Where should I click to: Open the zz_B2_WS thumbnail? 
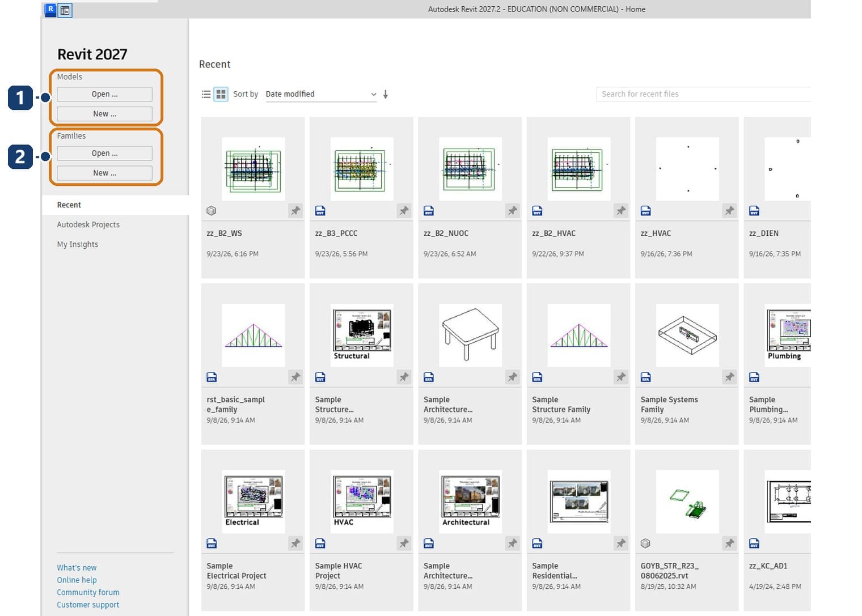click(x=253, y=169)
